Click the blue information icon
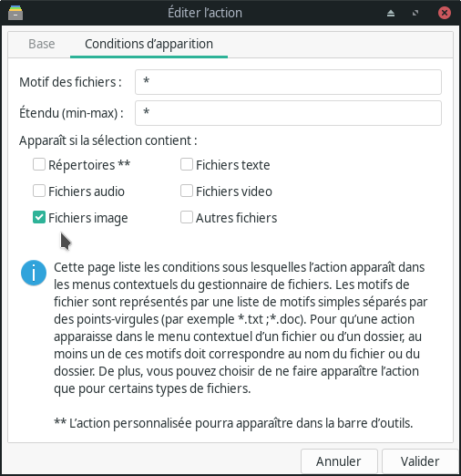 coord(34,273)
